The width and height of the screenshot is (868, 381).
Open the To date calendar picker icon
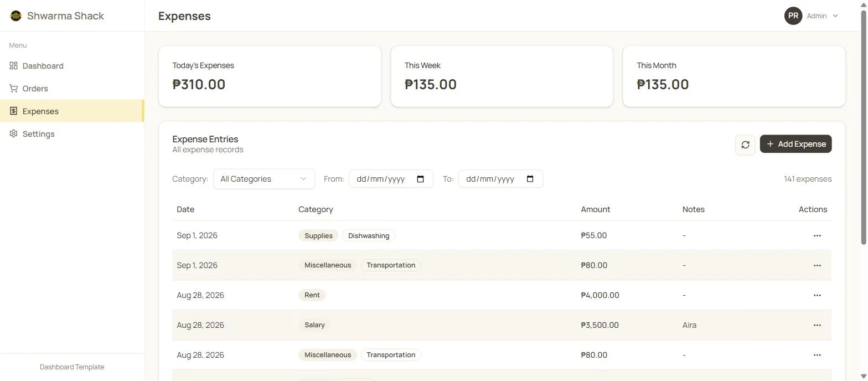[x=530, y=179]
